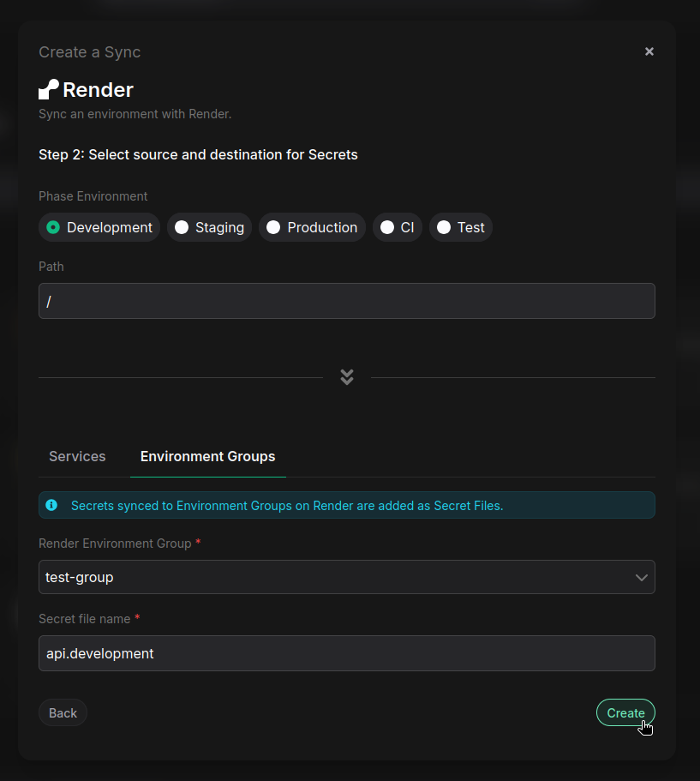This screenshot has height=781, width=700.
Task: Select the Development environment
Action: click(x=99, y=227)
